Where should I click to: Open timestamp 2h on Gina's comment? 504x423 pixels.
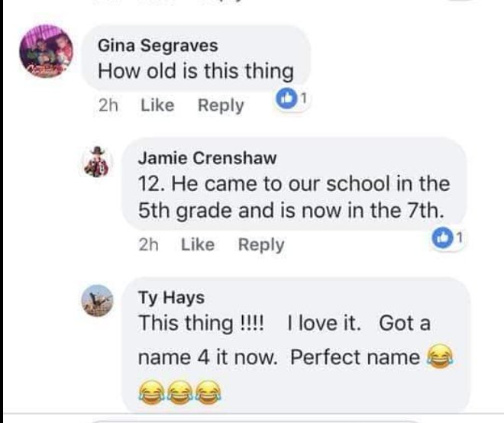(x=108, y=105)
